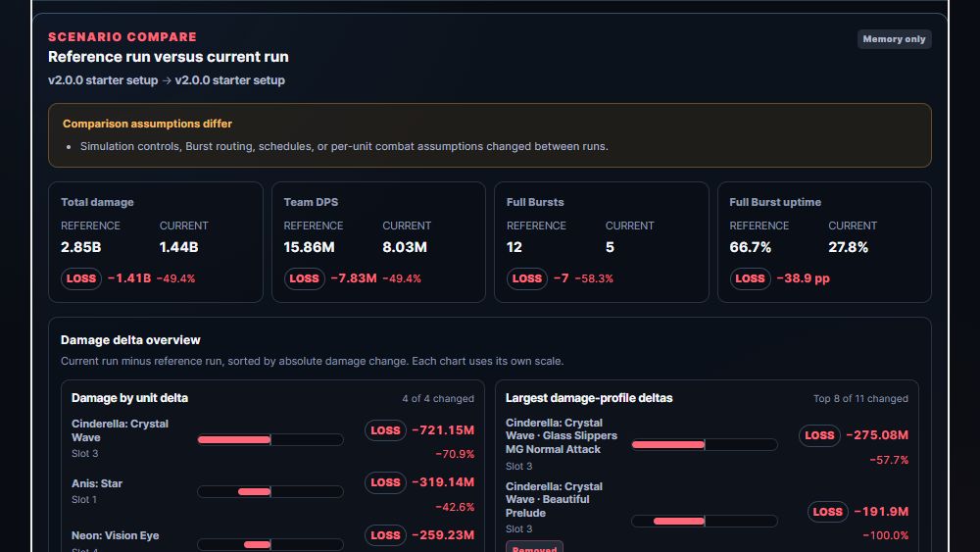Click the -275.08M profile delta value
980x552 pixels.
pyautogui.click(x=877, y=435)
